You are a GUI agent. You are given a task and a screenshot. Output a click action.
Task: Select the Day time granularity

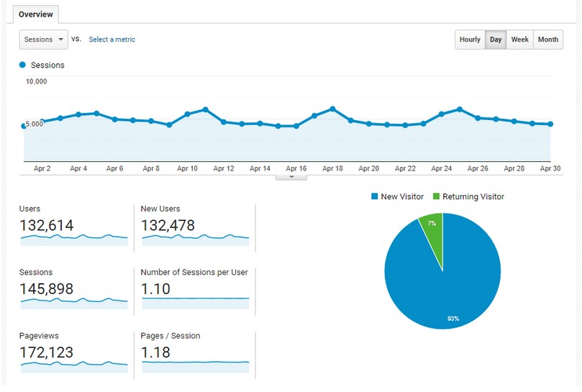496,40
